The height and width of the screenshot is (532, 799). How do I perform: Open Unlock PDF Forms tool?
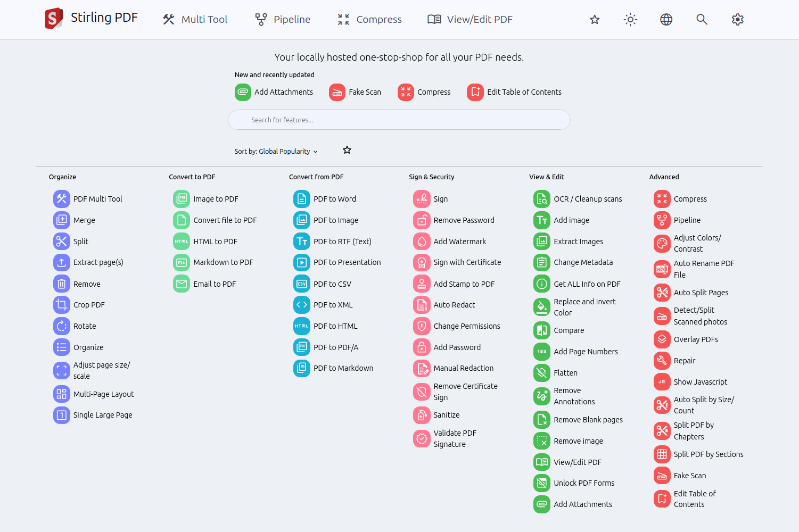point(574,483)
